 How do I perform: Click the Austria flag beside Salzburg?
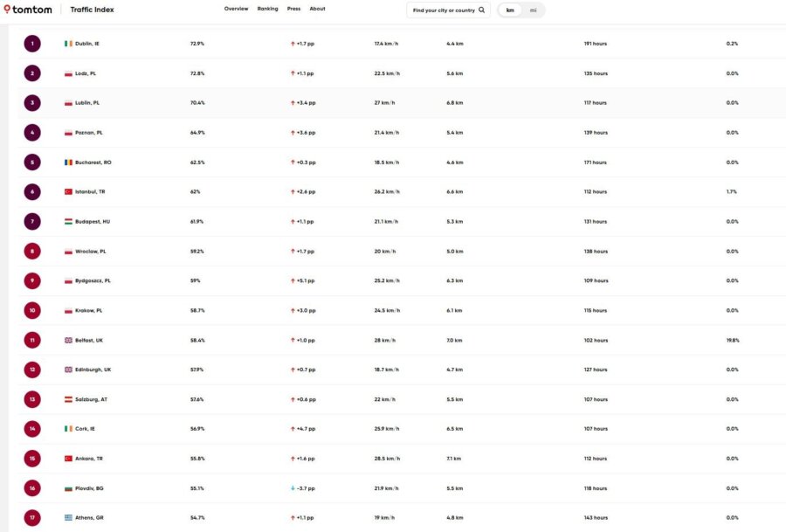point(68,399)
